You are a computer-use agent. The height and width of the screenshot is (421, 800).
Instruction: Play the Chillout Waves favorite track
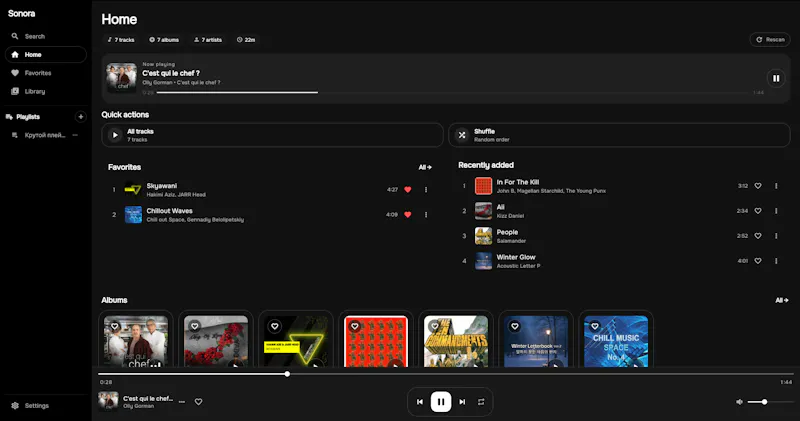[x=272, y=215]
